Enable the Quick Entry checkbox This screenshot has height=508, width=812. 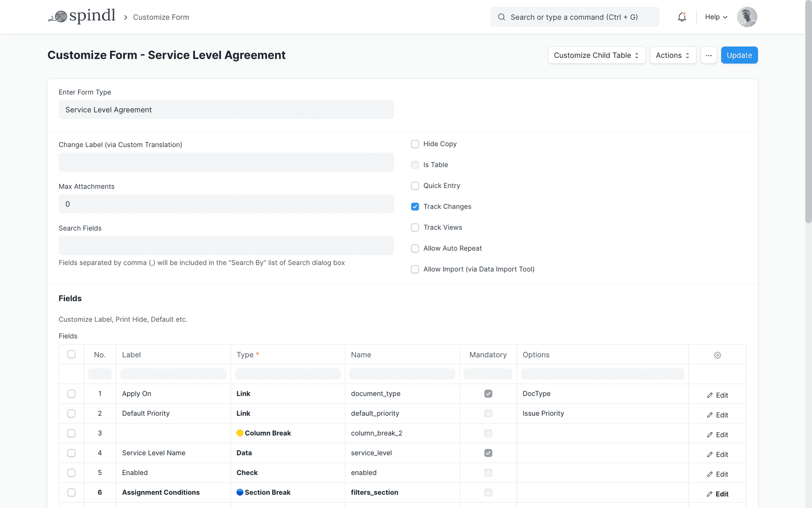click(415, 185)
